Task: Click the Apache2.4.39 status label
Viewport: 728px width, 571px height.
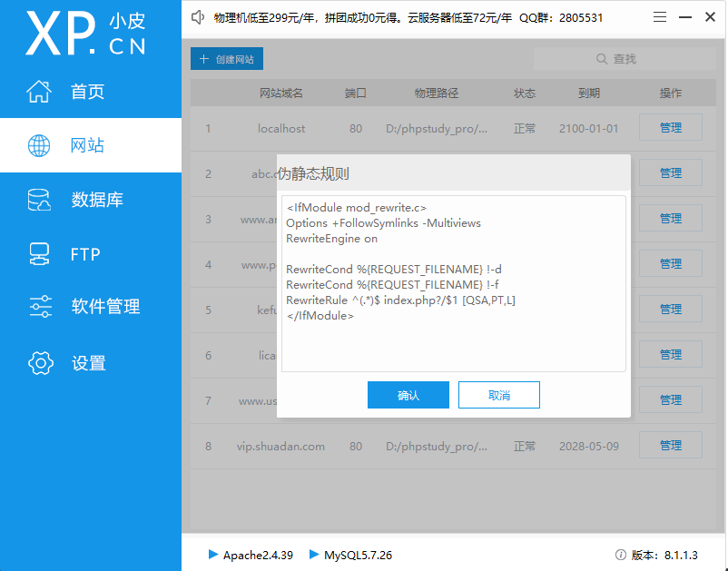Action: pos(258,555)
